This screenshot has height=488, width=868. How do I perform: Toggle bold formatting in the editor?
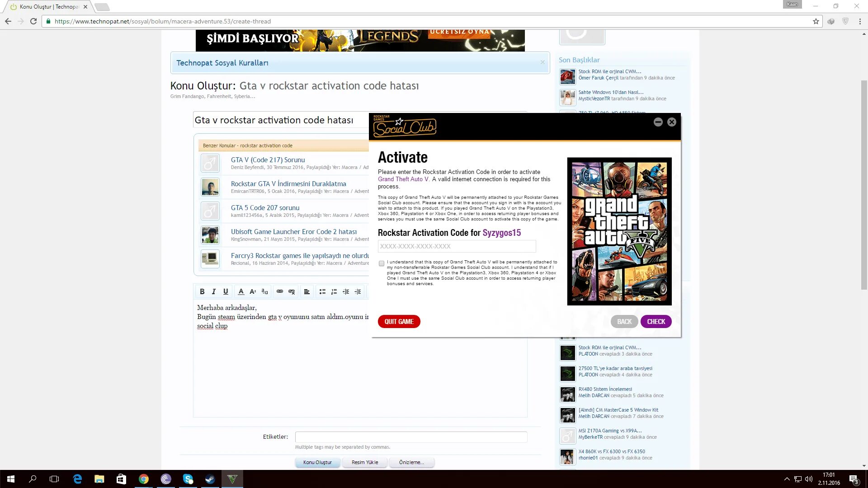(202, 291)
